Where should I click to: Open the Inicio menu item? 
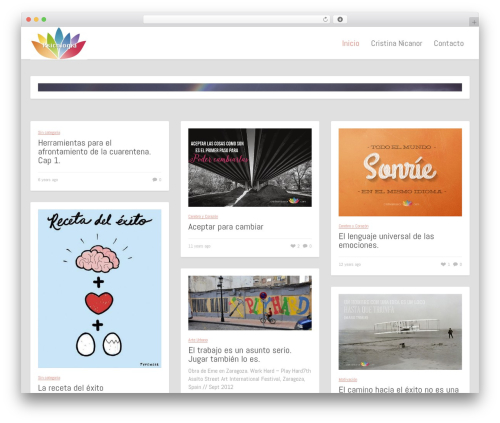pos(351,43)
